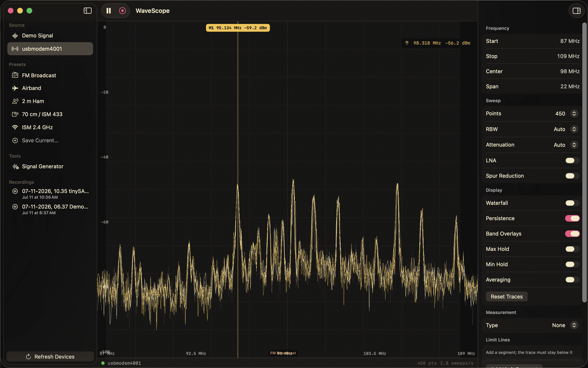The image size is (588, 368).
Task: Open the Measurement Type dropdown
Action: click(x=574, y=325)
